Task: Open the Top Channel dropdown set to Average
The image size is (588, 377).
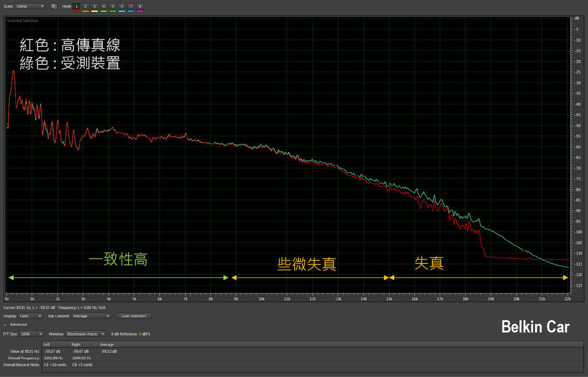Action: 91,316
